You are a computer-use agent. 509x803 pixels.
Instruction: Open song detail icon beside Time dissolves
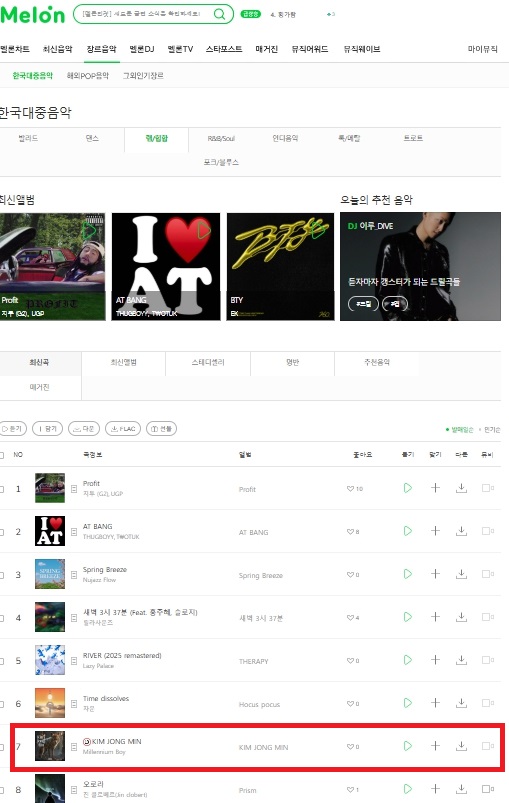point(74,704)
